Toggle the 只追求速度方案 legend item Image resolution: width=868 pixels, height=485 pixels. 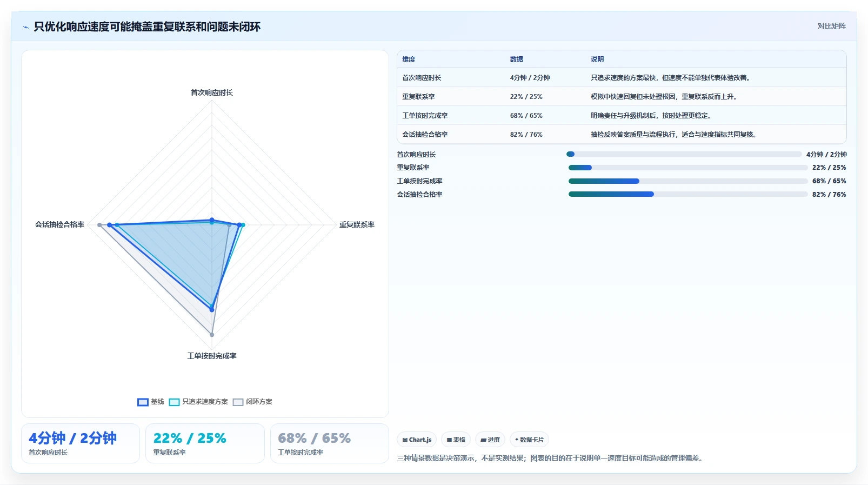(x=198, y=402)
